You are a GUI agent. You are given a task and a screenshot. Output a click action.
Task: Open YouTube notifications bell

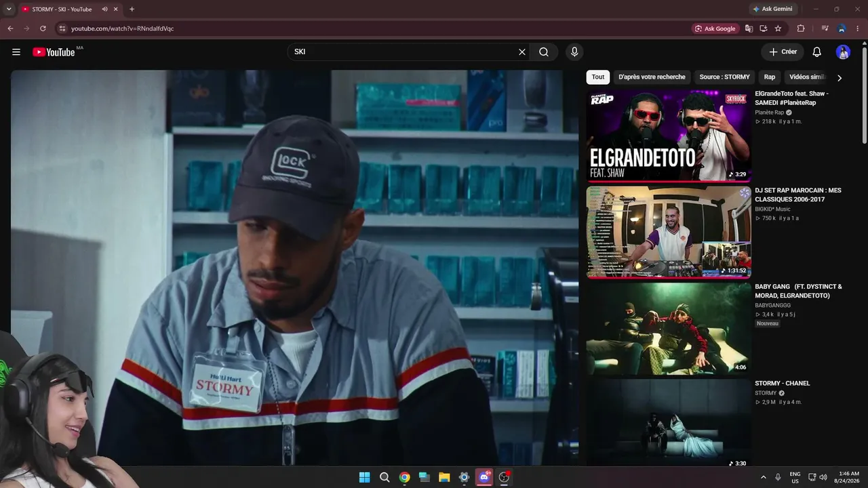pos(817,52)
